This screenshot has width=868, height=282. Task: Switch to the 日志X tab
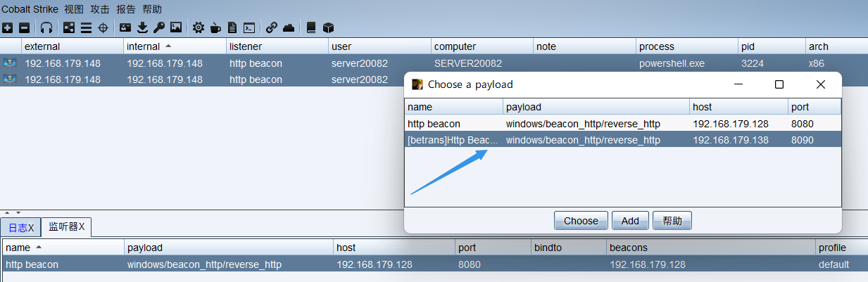20,227
